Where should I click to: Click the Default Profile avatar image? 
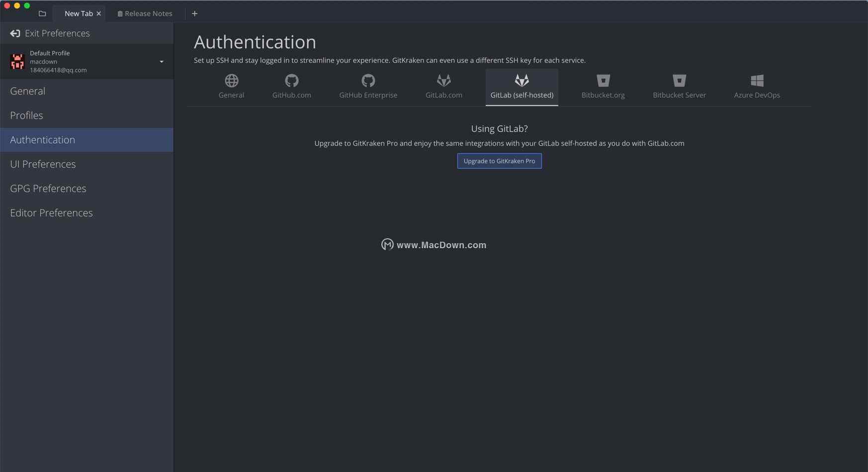coord(17,62)
